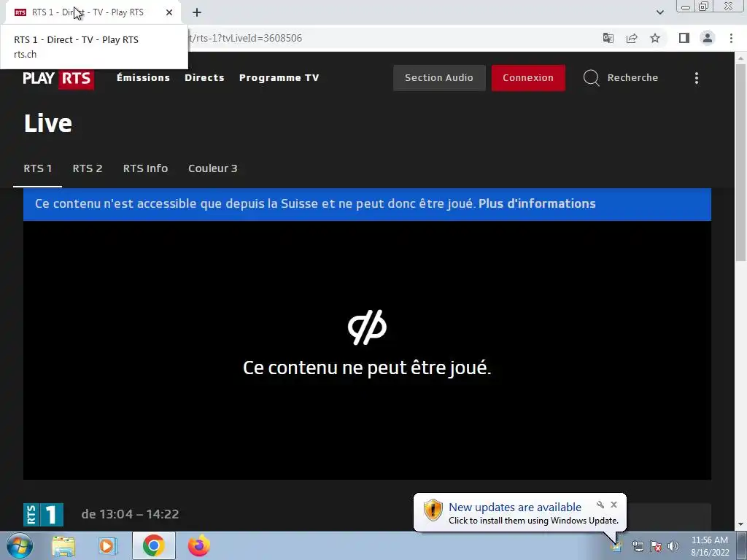Click the scrollbar up arrow
Image resolution: width=747 pixels, height=560 pixels.
point(740,58)
